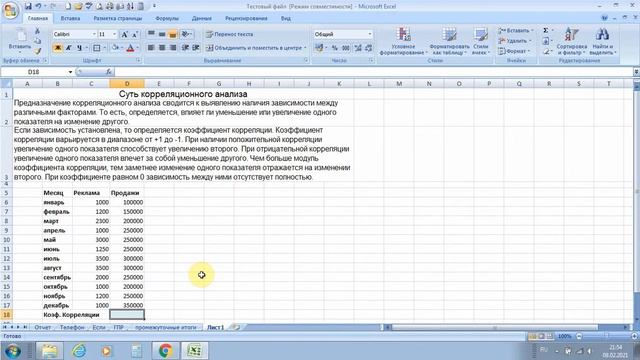Apply percent number style

click(335, 48)
